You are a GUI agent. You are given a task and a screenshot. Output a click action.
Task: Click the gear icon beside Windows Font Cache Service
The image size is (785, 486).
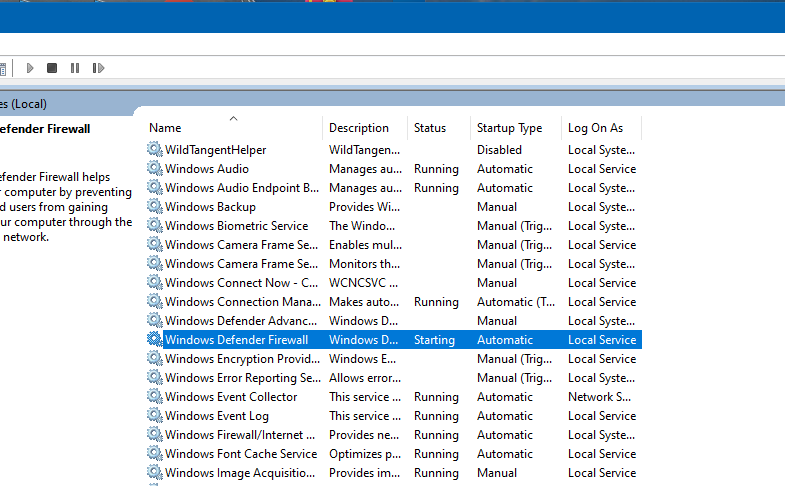click(x=155, y=453)
